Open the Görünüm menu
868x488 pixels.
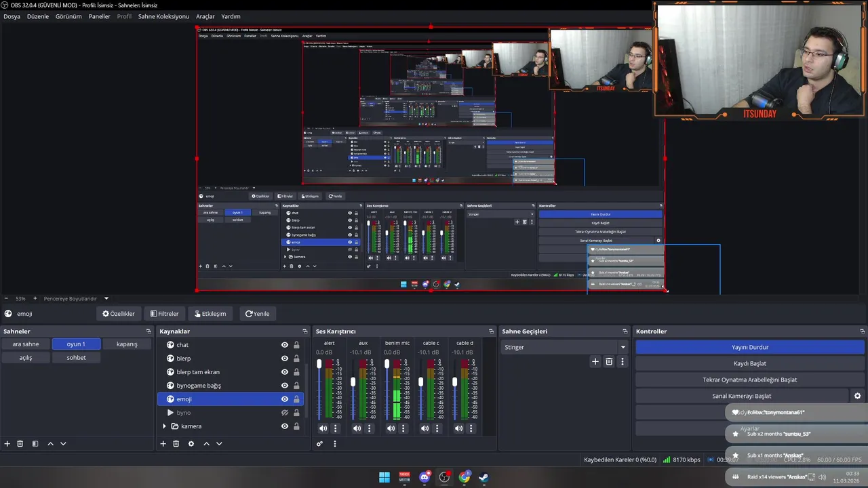point(68,16)
